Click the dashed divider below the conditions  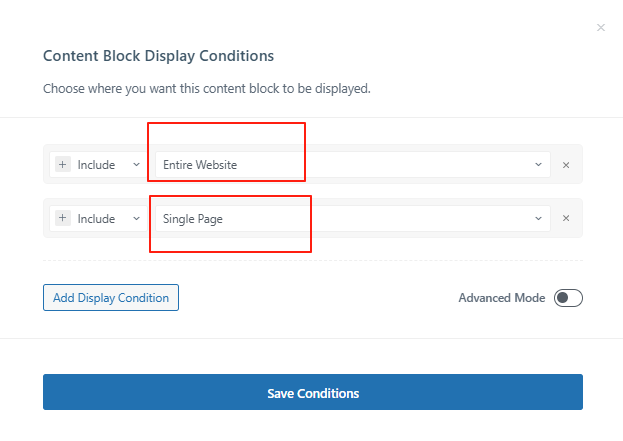pyautogui.click(x=312, y=261)
